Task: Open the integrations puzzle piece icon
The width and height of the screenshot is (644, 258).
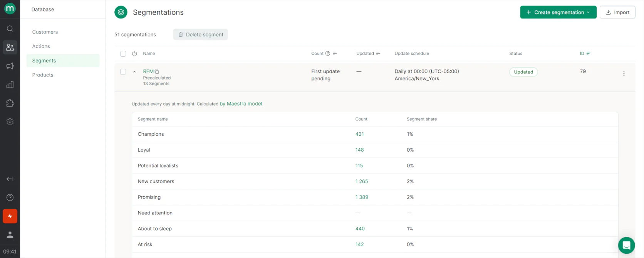Action: (10, 103)
